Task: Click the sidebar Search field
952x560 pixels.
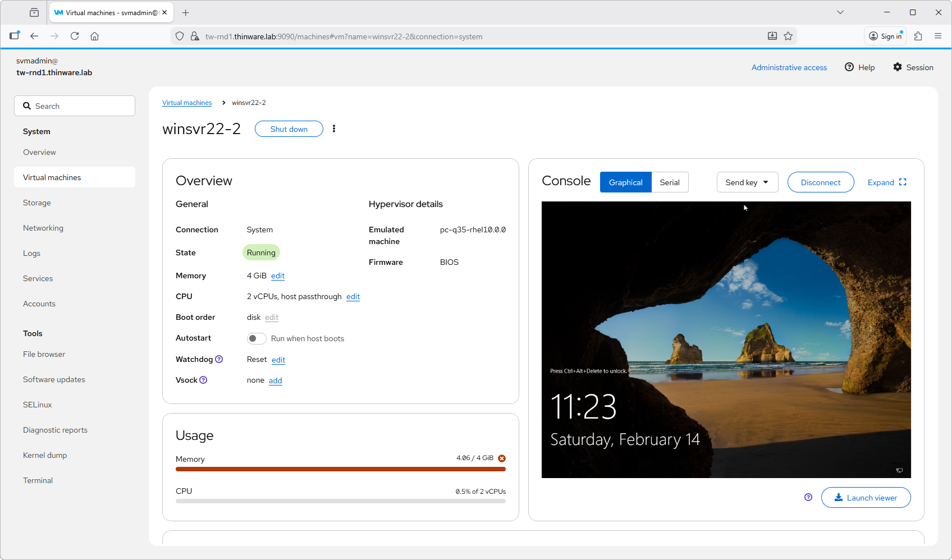Action: click(75, 106)
